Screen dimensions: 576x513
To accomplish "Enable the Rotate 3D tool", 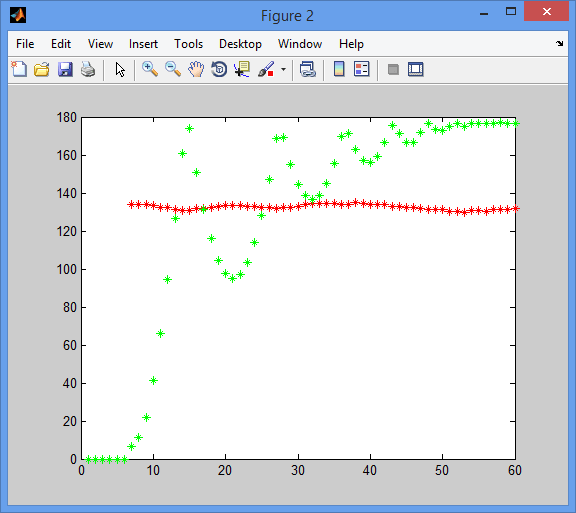I will coord(219,69).
